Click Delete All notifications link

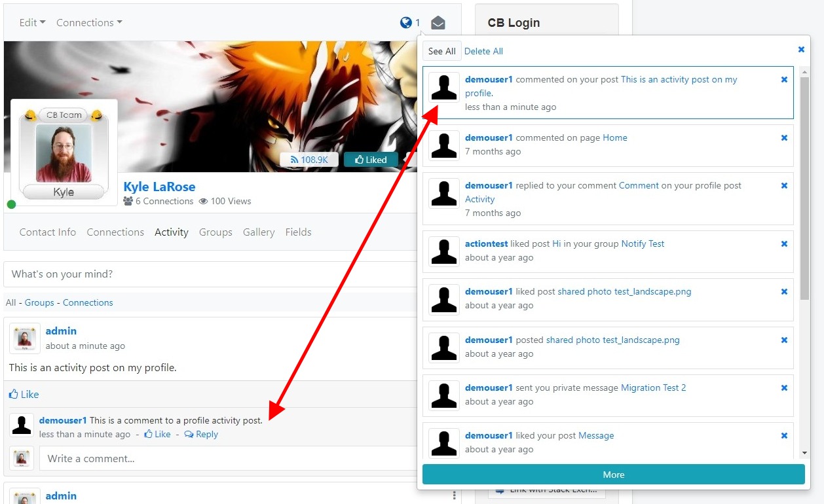483,51
